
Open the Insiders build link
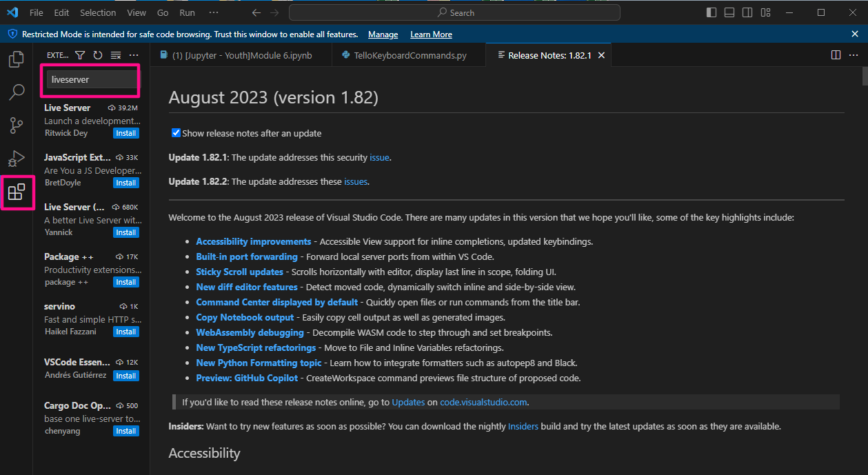click(523, 426)
